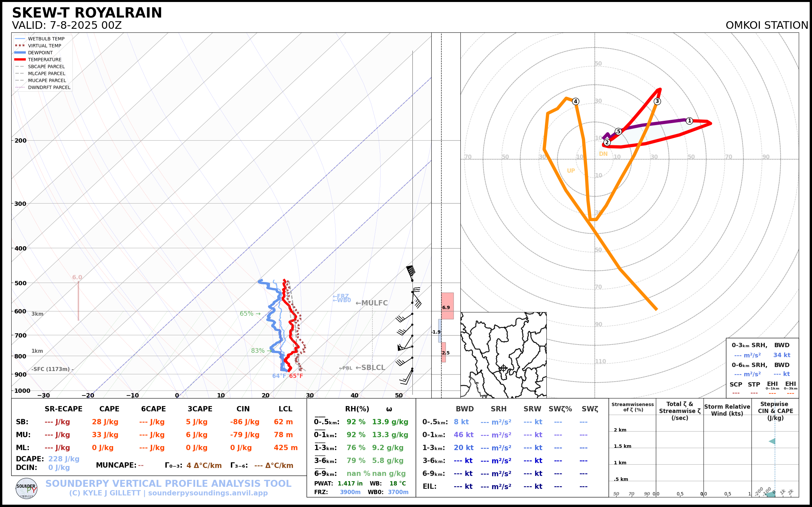Click the teal triangle in stepwise CAPE panel
This screenshot has width=812, height=507.
(772, 441)
